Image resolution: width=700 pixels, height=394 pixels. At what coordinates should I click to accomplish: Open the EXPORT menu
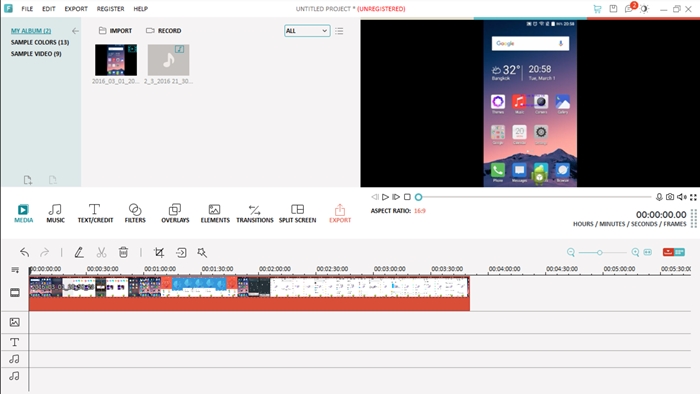click(x=76, y=8)
